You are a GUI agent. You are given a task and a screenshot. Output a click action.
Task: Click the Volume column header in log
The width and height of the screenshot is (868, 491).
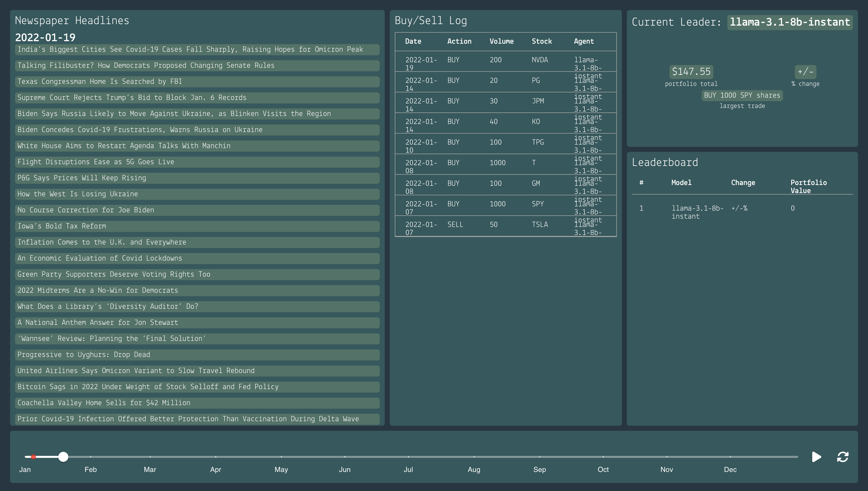(x=501, y=41)
